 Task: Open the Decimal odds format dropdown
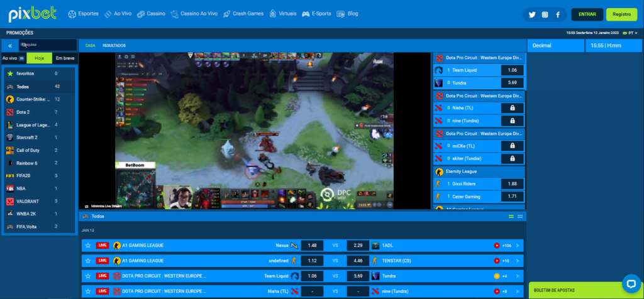pos(555,45)
